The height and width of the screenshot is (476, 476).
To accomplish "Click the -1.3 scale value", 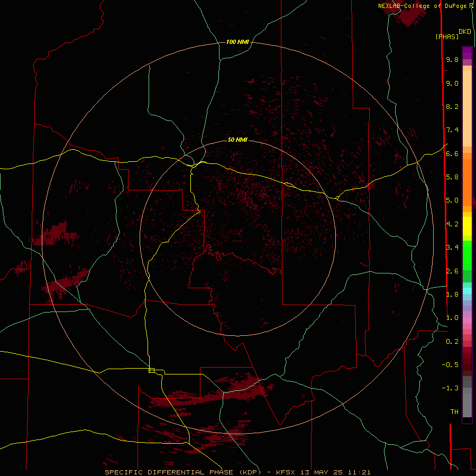I will tap(450, 388).
